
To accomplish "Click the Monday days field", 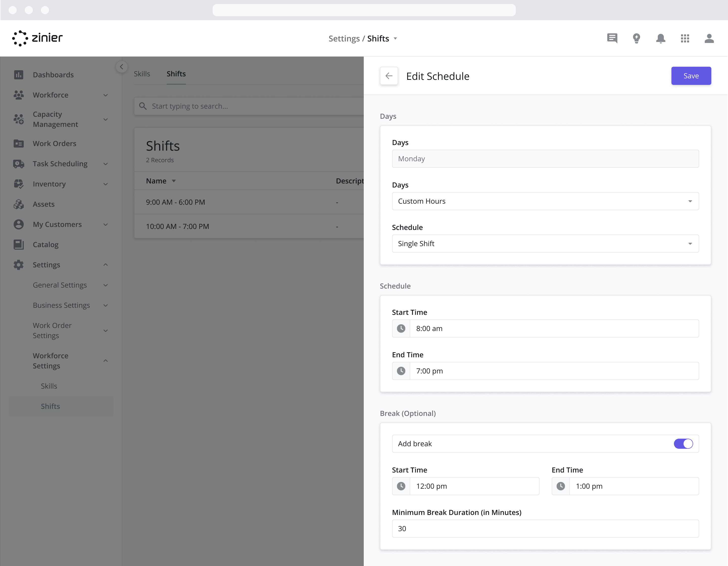I will pos(545,159).
